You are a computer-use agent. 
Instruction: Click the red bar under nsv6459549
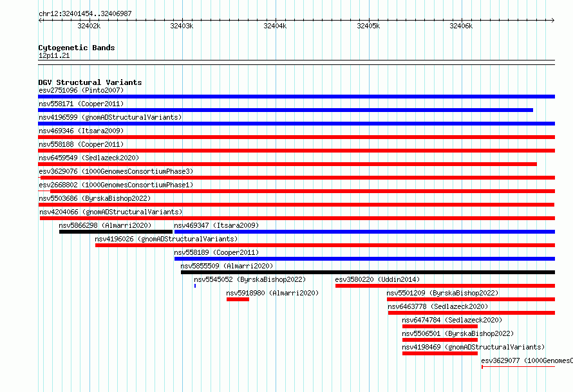(287, 164)
